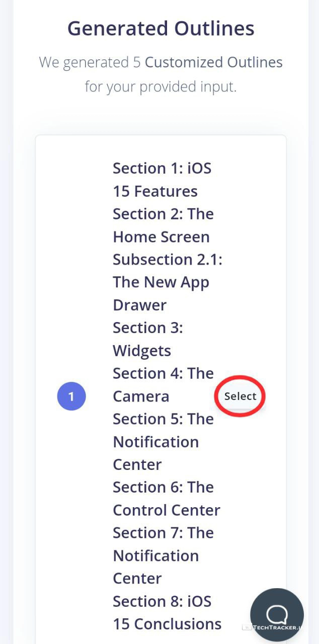Select Section 1: iOS 15 Features text
This screenshot has width=319, height=644.
pyautogui.click(x=161, y=180)
